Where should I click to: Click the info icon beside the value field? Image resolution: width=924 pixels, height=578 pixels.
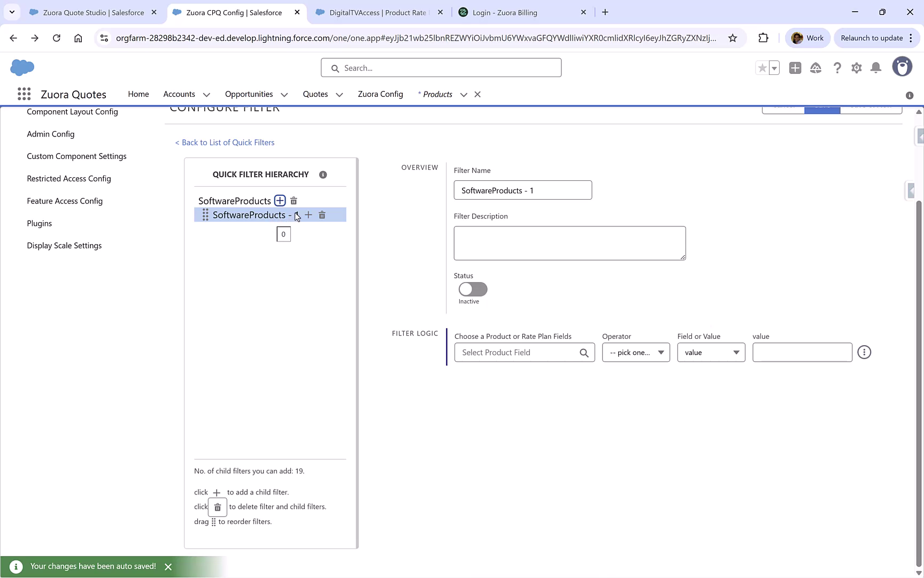click(x=865, y=352)
